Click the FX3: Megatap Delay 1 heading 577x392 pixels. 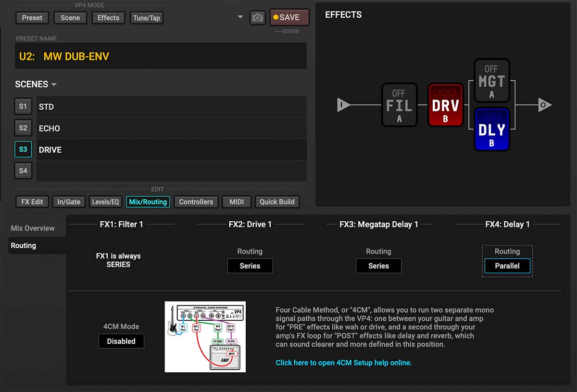click(379, 224)
